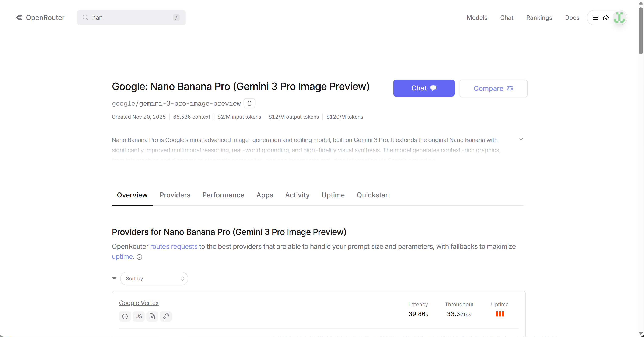Copy the model ID with clipboard icon
644x337 pixels.
coord(249,103)
